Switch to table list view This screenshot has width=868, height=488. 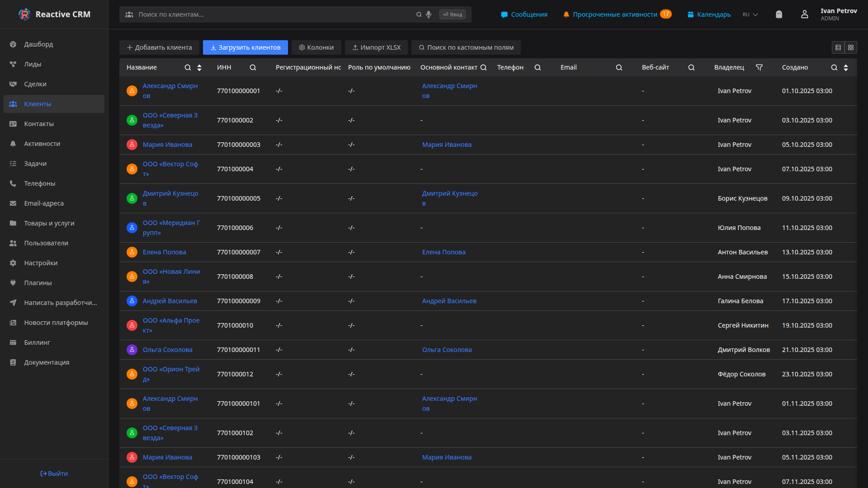click(838, 47)
